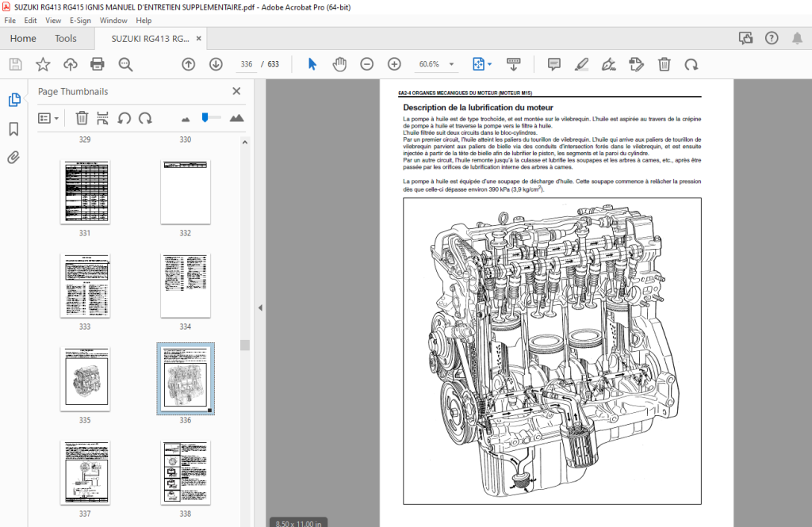Click the scrolling mode keyboard icon
Viewport: 812px width, 527px height.
click(513, 64)
